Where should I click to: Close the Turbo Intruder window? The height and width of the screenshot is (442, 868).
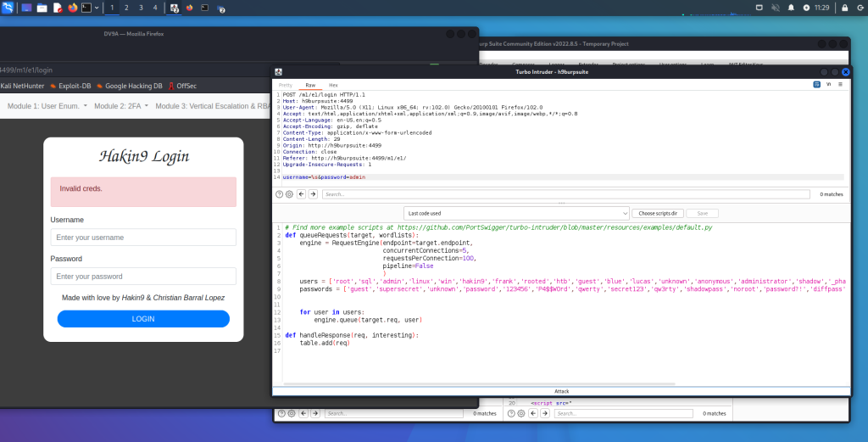(845, 72)
